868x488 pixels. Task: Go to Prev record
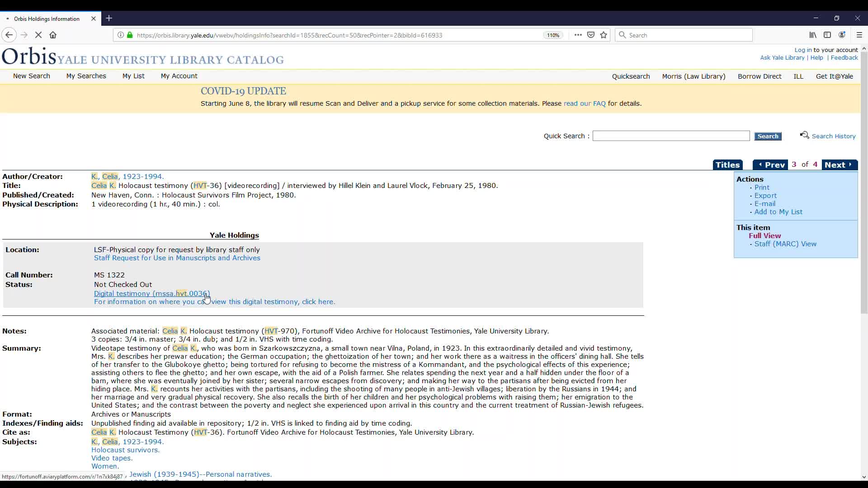coord(770,165)
